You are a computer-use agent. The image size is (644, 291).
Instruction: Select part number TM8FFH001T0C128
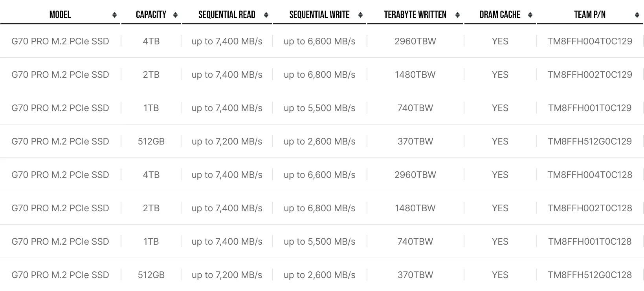[x=590, y=242]
